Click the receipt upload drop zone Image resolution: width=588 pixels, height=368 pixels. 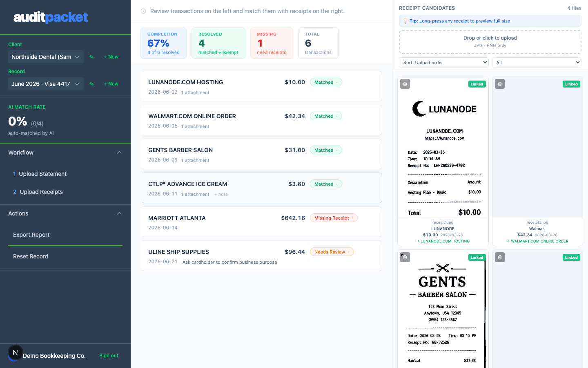coord(490,42)
